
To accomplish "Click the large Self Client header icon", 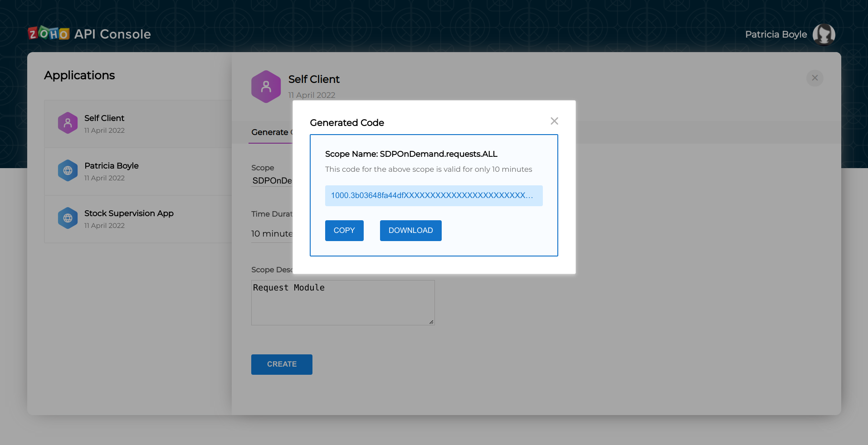I will click(266, 87).
